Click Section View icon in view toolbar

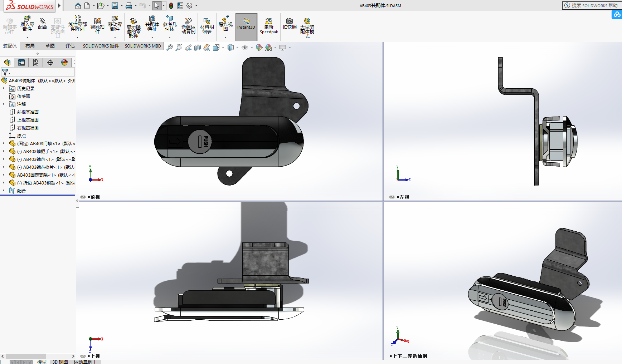[198, 48]
